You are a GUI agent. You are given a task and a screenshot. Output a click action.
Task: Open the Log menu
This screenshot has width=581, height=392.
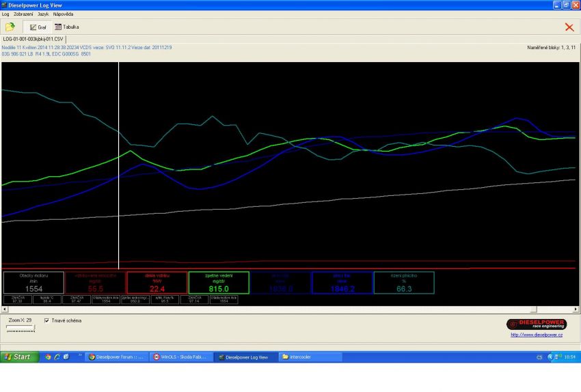tap(5, 14)
